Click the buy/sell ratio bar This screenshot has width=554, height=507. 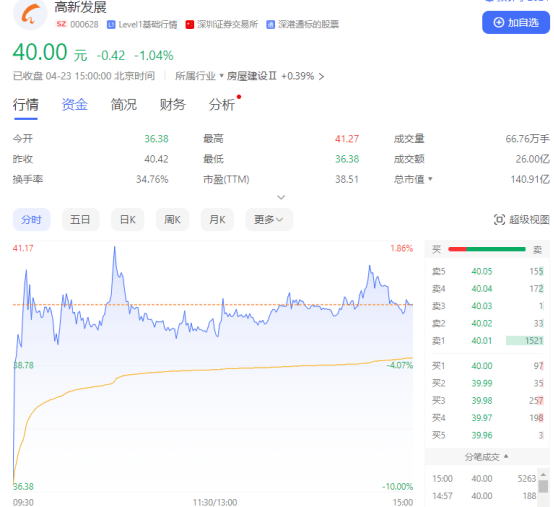[487, 249]
